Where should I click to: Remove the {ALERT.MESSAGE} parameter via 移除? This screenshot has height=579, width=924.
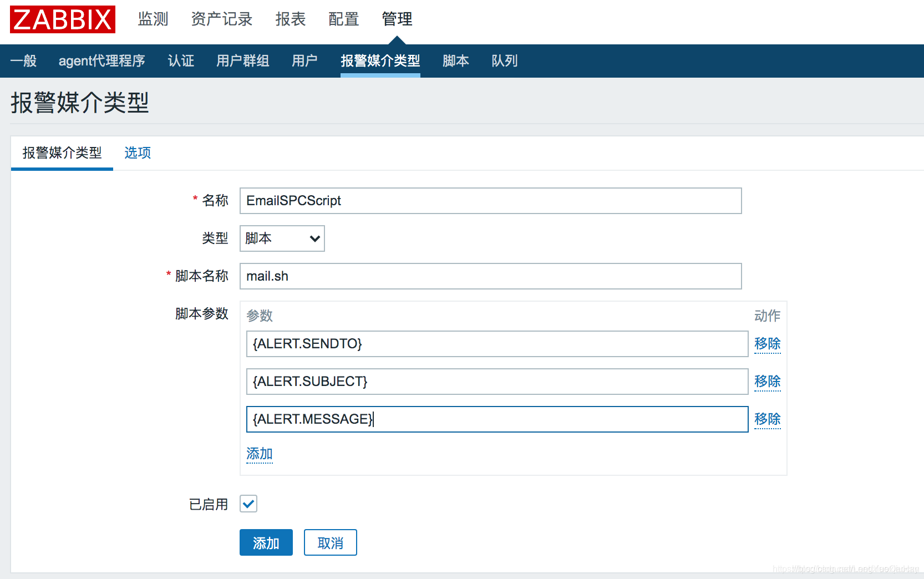click(768, 419)
